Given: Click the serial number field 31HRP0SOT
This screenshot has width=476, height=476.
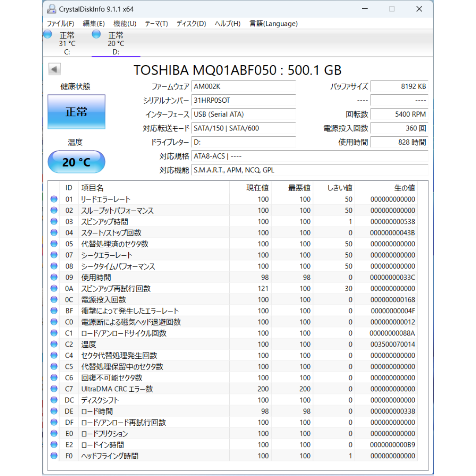Looking at the screenshot, I should tap(243, 100).
